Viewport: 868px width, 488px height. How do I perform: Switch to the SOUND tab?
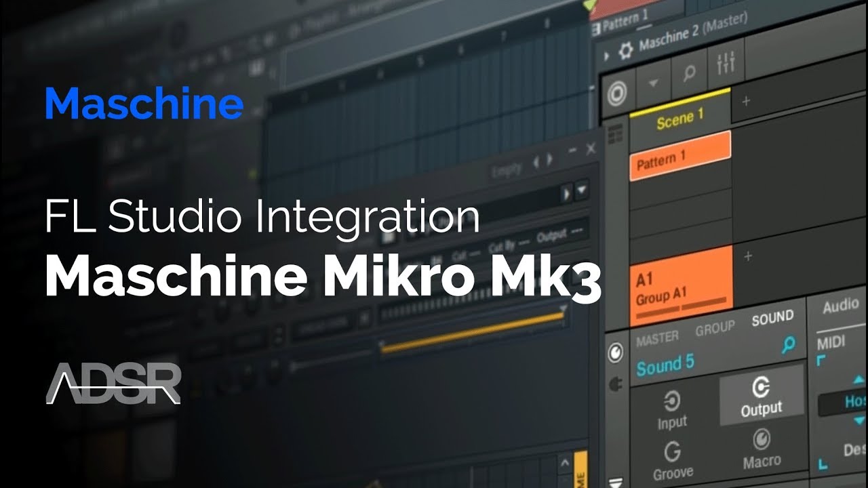tap(772, 318)
